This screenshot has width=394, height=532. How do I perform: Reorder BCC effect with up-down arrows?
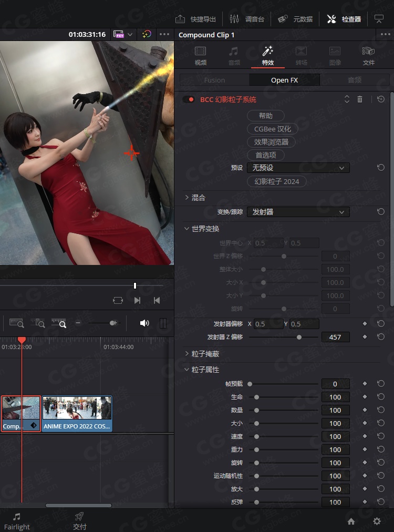coord(347,99)
